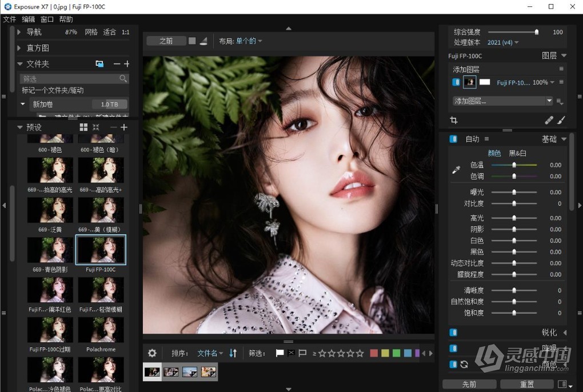This screenshot has width=583, height=392.
Task: Click the collapse-all icon in 预设 panel header
Action: click(x=95, y=127)
